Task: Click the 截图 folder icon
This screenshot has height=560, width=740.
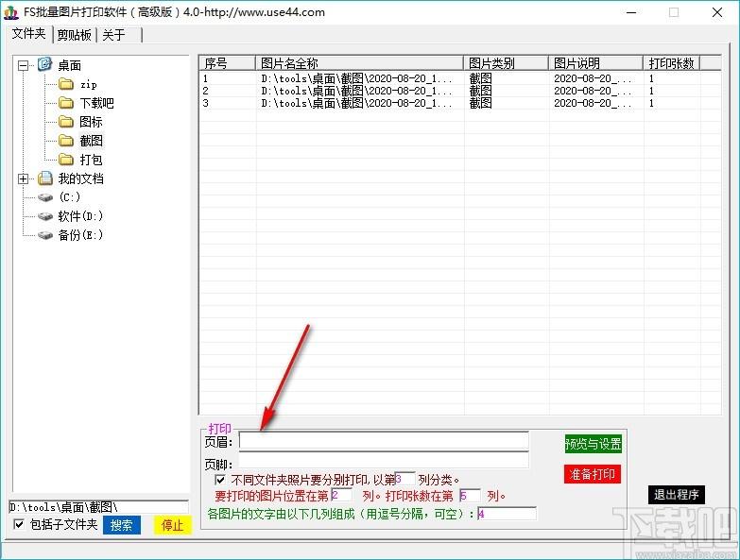Action: click(x=66, y=141)
